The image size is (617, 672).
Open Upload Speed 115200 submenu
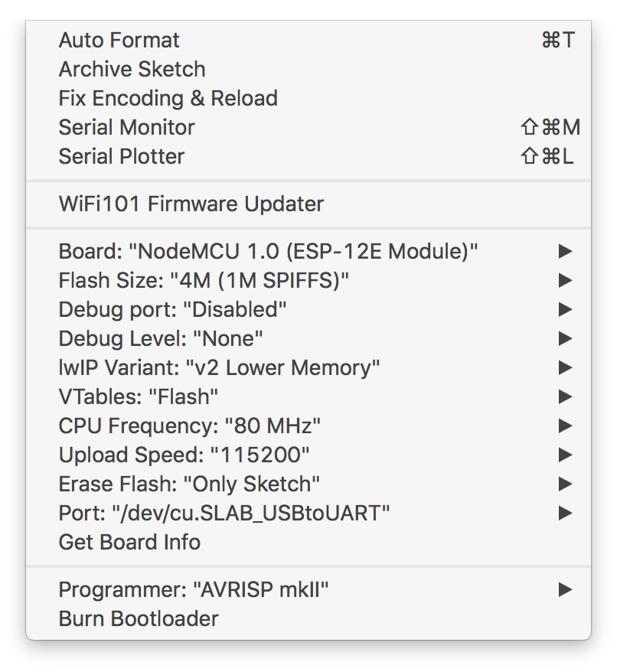click(184, 455)
